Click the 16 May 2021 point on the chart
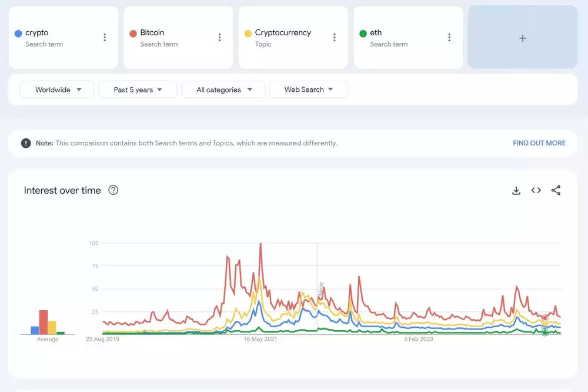588x392 pixels. pos(260,339)
